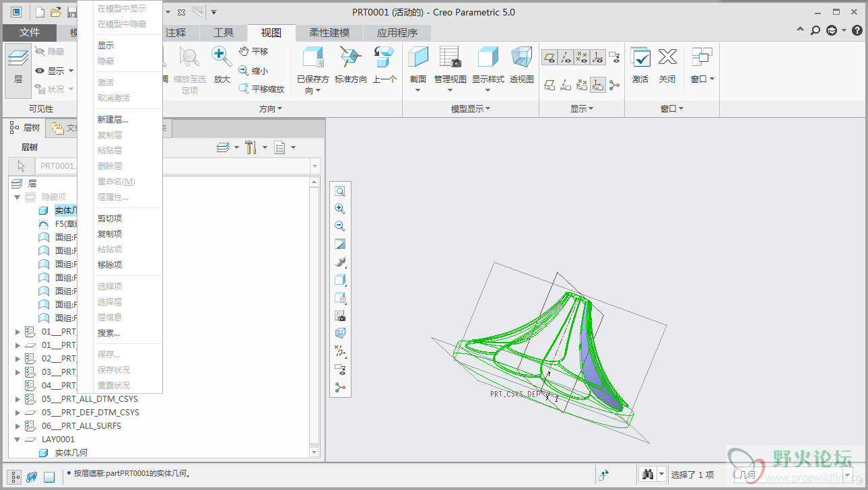The height and width of the screenshot is (490, 868).
Task: Click the 层 (Layers) ribbon button
Action: coord(18,71)
